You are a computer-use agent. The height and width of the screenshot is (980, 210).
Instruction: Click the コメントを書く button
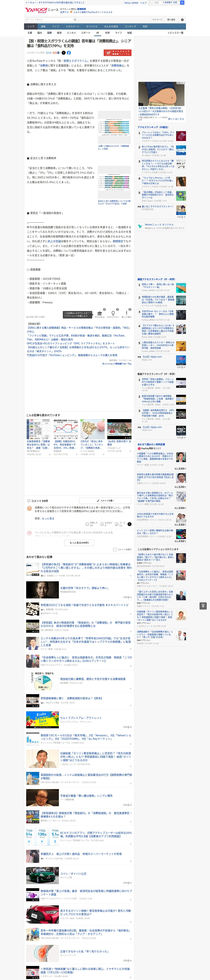point(105,501)
